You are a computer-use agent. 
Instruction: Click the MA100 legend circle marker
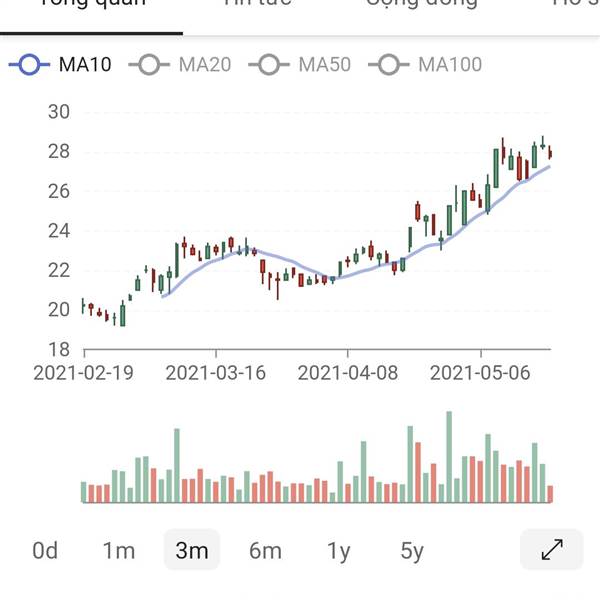388,64
